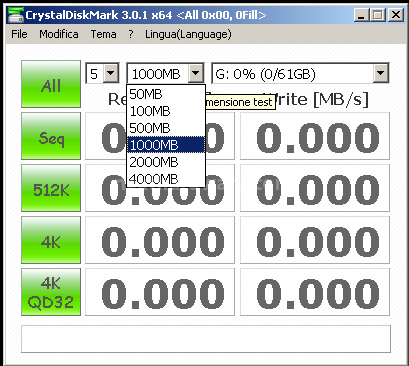Image resolution: width=409 pixels, height=366 pixels.
Task: Start the 4K test
Action: pos(51,240)
